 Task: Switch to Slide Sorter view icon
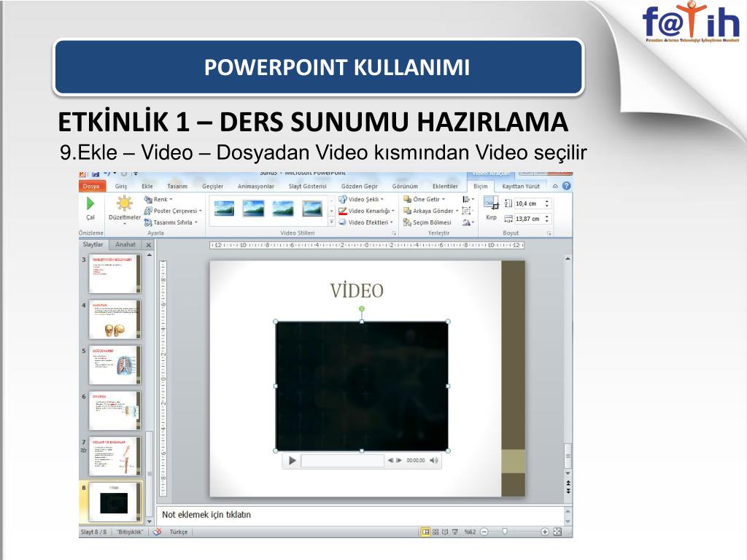pos(436,532)
